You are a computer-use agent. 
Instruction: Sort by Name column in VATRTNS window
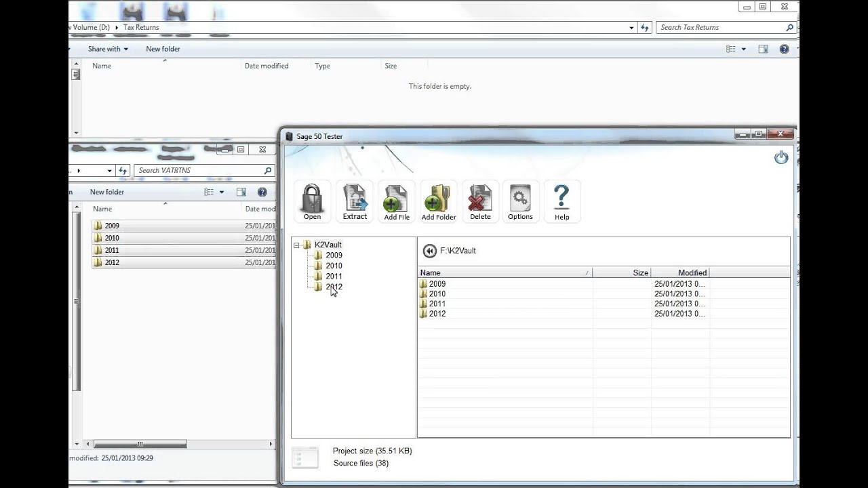pos(102,209)
